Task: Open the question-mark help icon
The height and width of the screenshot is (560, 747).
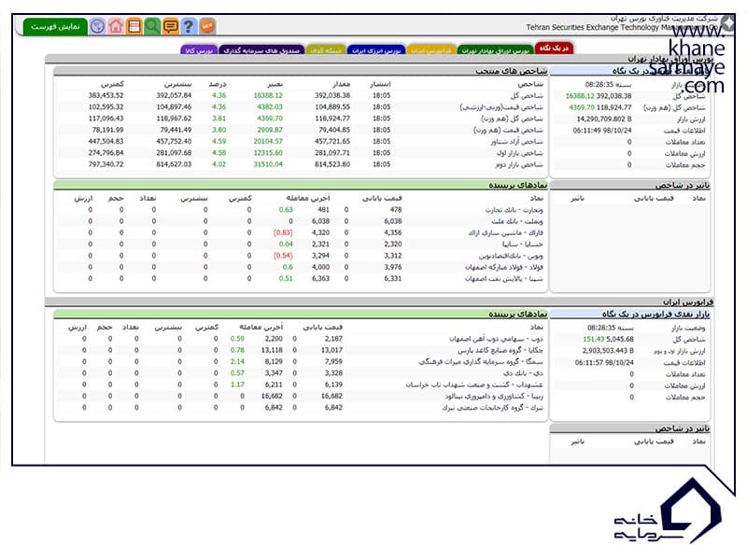Action: point(189,26)
